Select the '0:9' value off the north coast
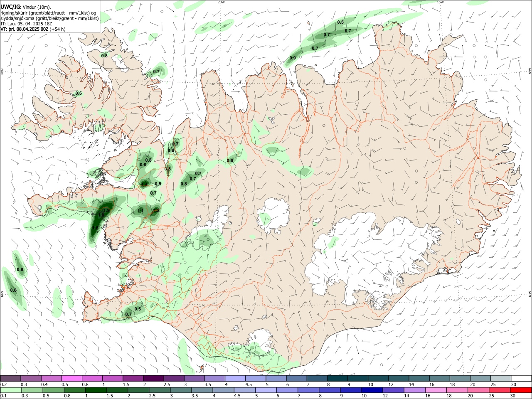Screen dimensions: 532x399 point(293,58)
